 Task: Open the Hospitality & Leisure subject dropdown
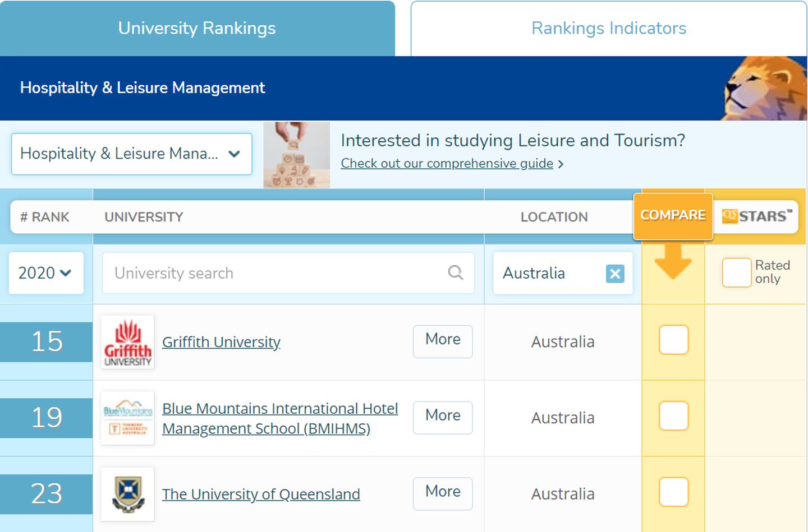pyautogui.click(x=131, y=154)
